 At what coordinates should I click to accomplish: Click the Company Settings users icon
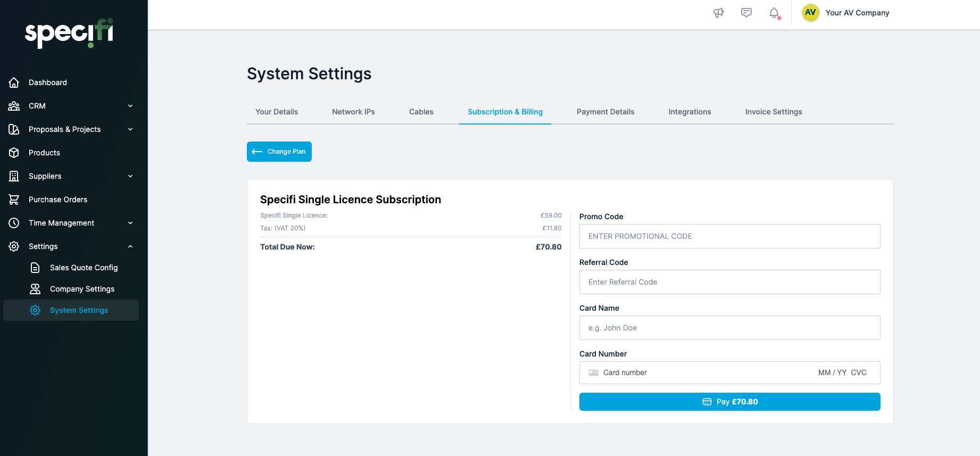pos(35,289)
